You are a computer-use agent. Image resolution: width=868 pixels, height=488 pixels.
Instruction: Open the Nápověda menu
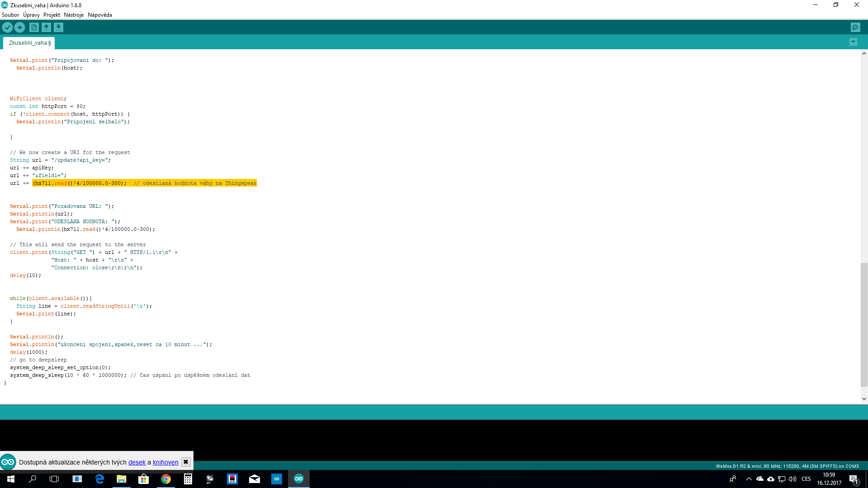coord(100,15)
